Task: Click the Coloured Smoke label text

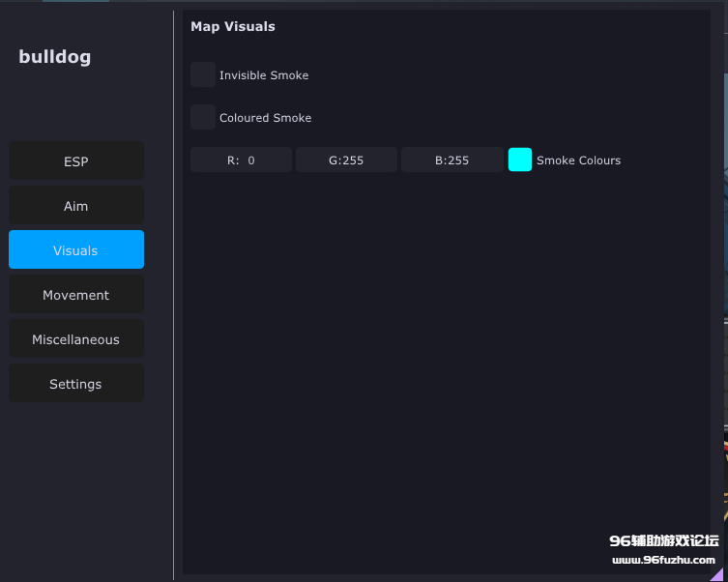Action: (265, 118)
